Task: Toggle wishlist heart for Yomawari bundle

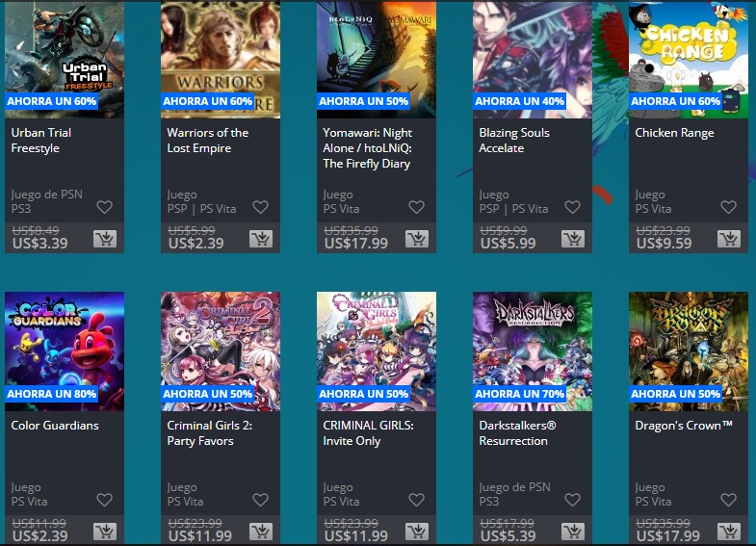Action: [417, 207]
